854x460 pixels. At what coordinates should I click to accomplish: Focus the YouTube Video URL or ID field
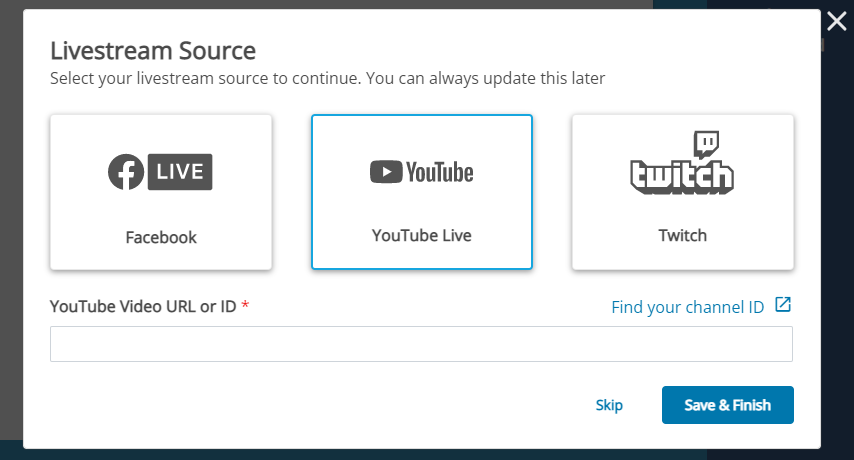(422, 344)
